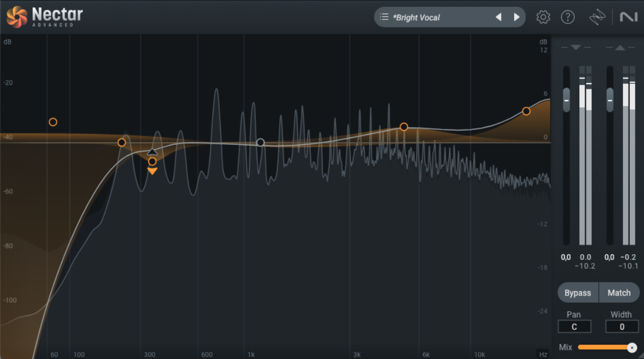
Task: Click the NI logo in the top bar
Action: [x=629, y=17]
